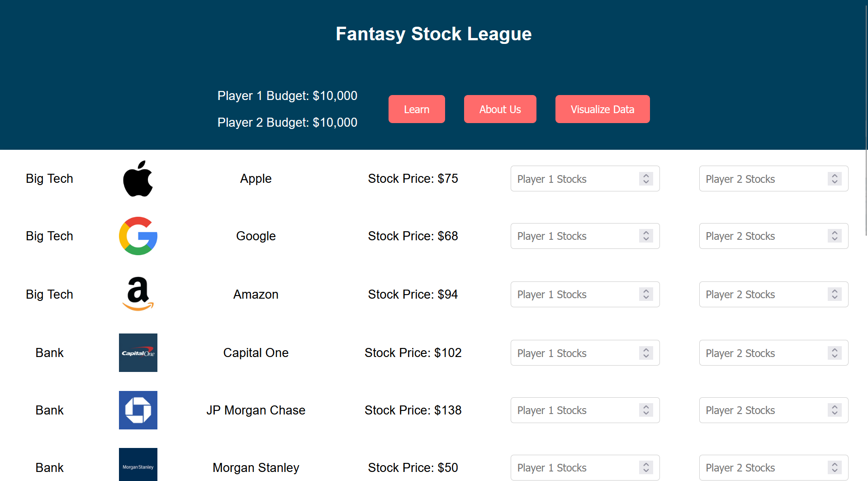Focus Player 1 Stocks field for Apple
The height and width of the screenshot is (481, 868).
click(x=574, y=179)
